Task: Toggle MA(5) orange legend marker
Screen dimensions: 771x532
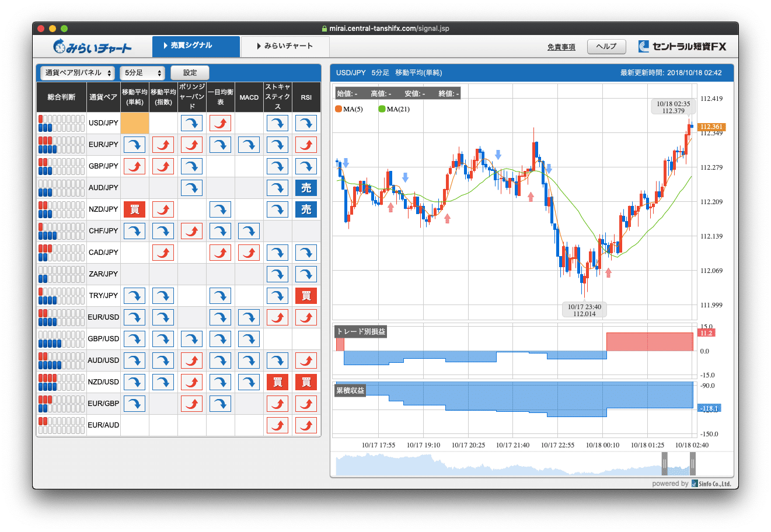Action: 339,109
